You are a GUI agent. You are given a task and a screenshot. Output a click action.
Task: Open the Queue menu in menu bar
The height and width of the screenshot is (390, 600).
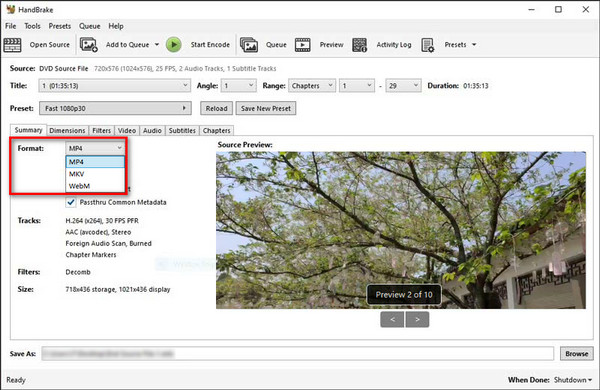pyautogui.click(x=90, y=26)
